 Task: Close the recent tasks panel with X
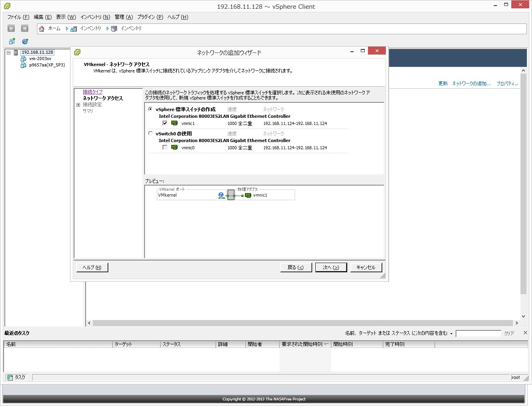tap(525, 333)
